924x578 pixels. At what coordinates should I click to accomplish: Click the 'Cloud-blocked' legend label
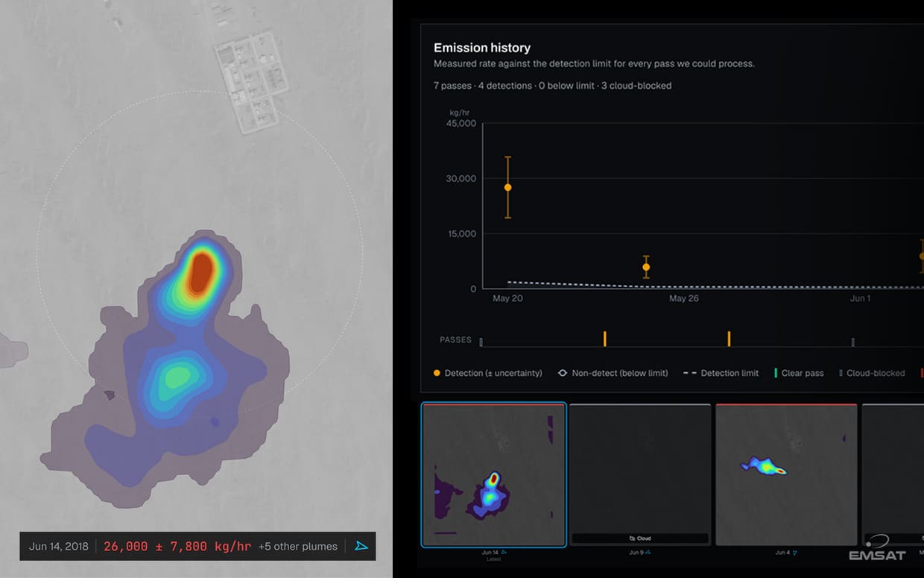click(876, 373)
